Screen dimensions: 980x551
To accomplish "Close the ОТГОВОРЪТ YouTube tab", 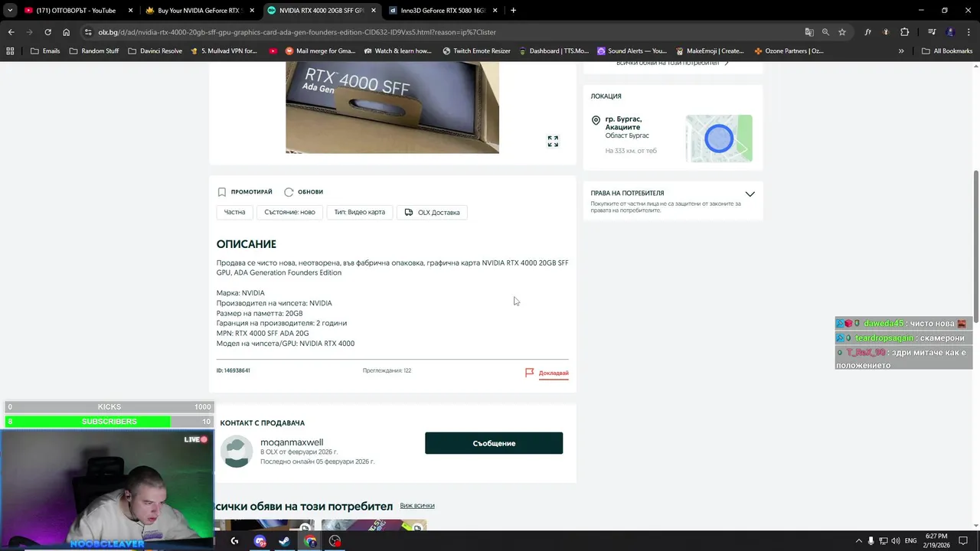I will point(131,11).
